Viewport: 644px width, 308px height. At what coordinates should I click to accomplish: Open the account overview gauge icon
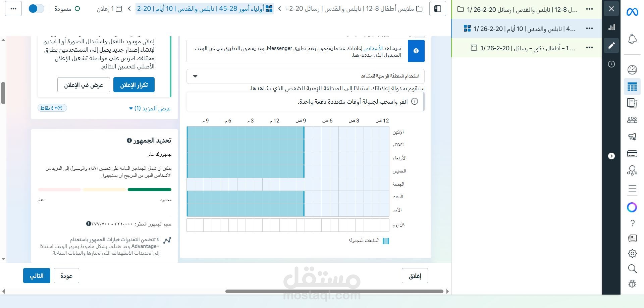click(x=632, y=70)
